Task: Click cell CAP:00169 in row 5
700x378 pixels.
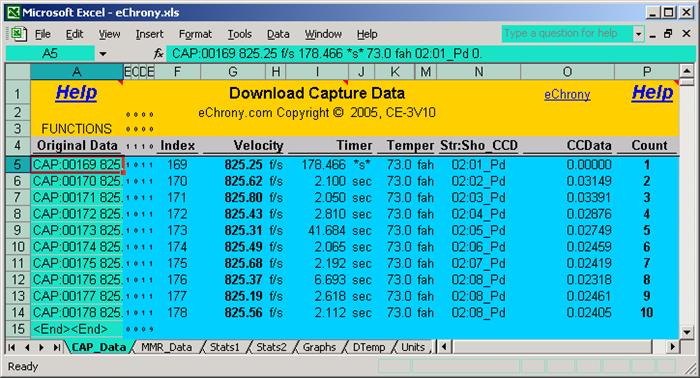Action: pos(77,165)
